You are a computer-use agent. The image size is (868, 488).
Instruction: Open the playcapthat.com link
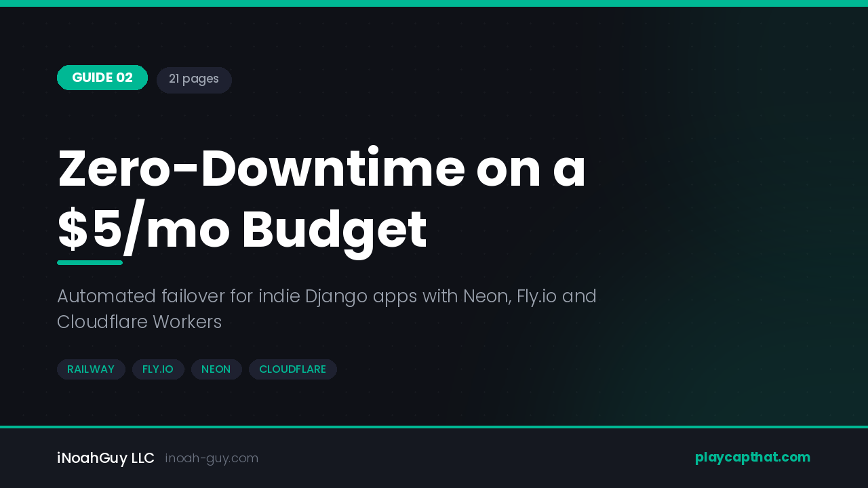(x=753, y=457)
